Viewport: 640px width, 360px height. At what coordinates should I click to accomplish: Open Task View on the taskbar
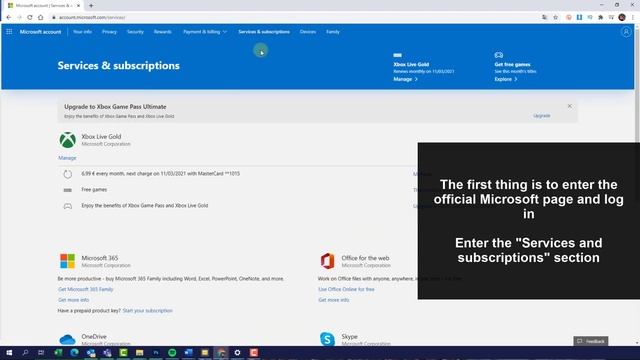point(41,353)
